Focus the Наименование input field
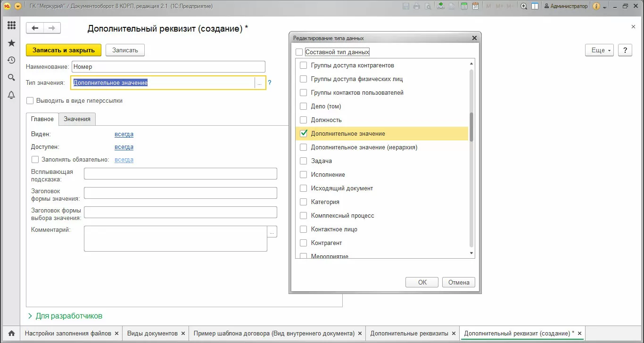Image resolution: width=644 pixels, height=343 pixels. pyautogui.click(x=168, y=67)
